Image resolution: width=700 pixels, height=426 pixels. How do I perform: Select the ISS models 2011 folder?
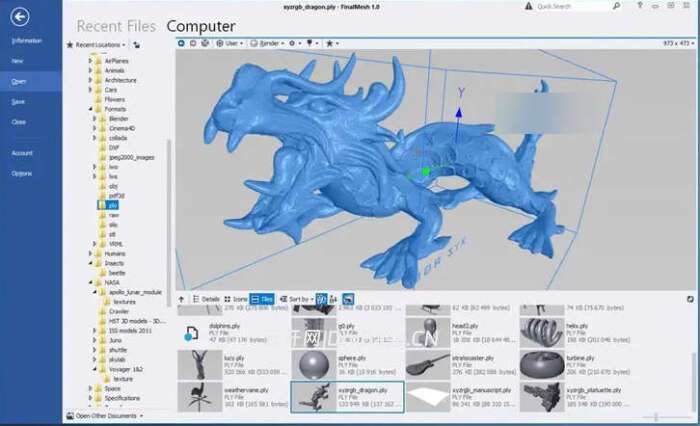click(x=129, y=330)
